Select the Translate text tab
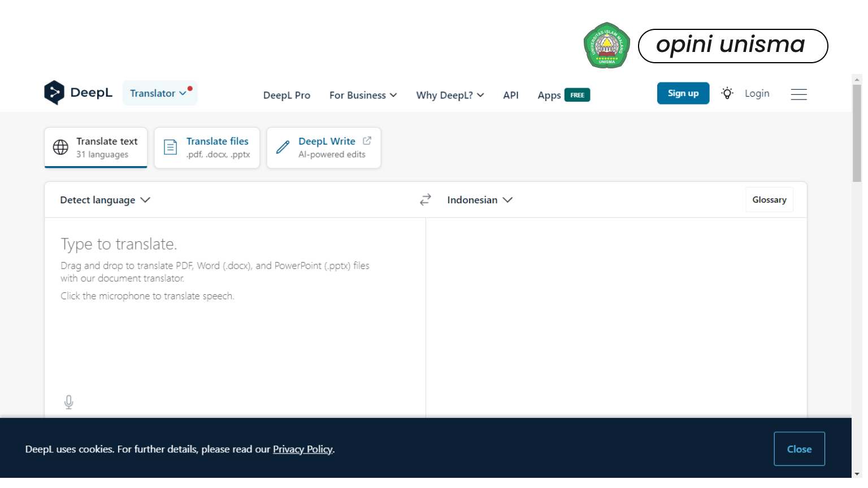This screenshot has height=488, width=868. tap(96, 147)
